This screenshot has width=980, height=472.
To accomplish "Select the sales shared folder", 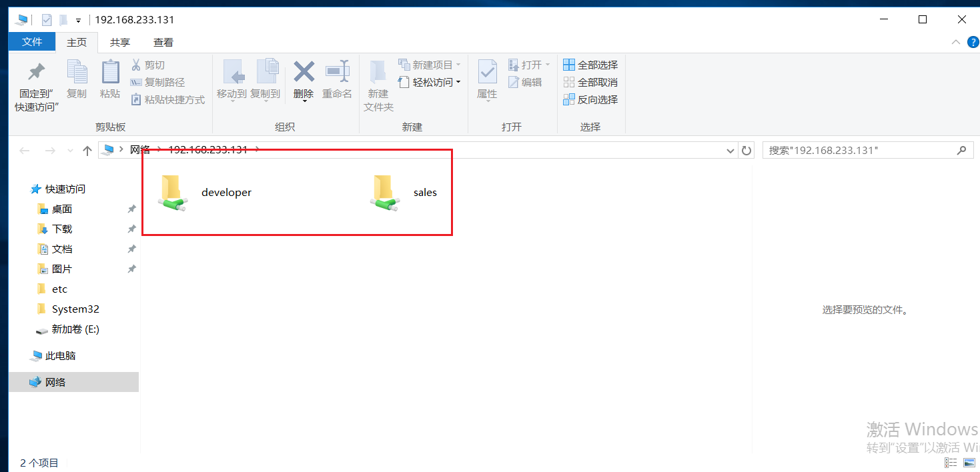I will (404, 193).
